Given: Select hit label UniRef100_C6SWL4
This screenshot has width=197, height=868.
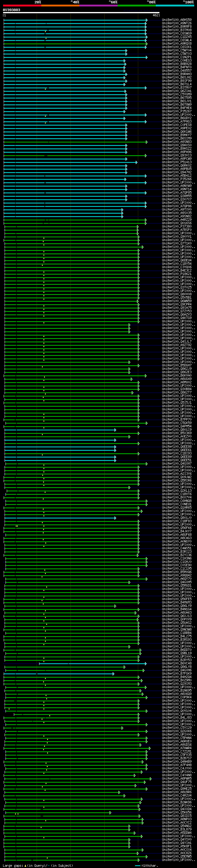Looking at the screenshot, I should pos(177,40).
